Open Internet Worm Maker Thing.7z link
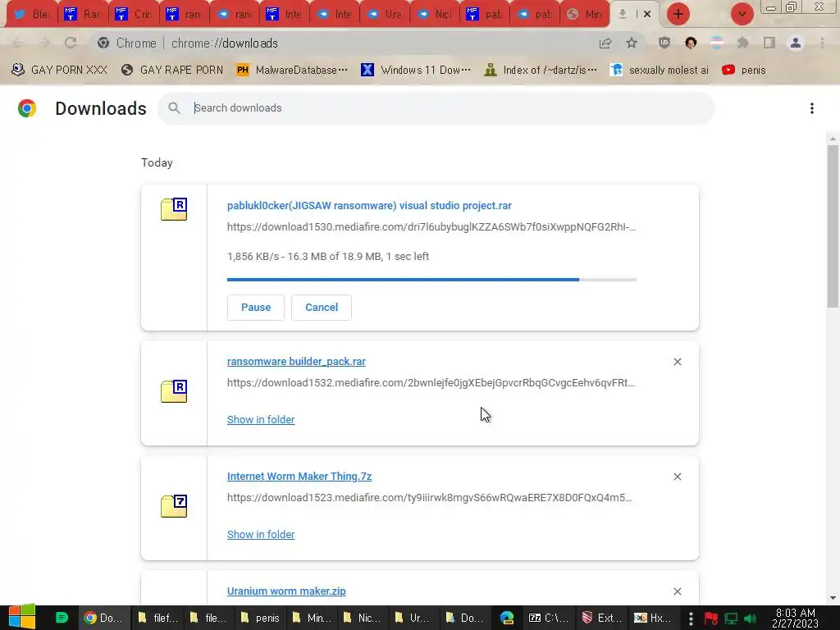Screen dimensions: 840x630 point(299,477)
